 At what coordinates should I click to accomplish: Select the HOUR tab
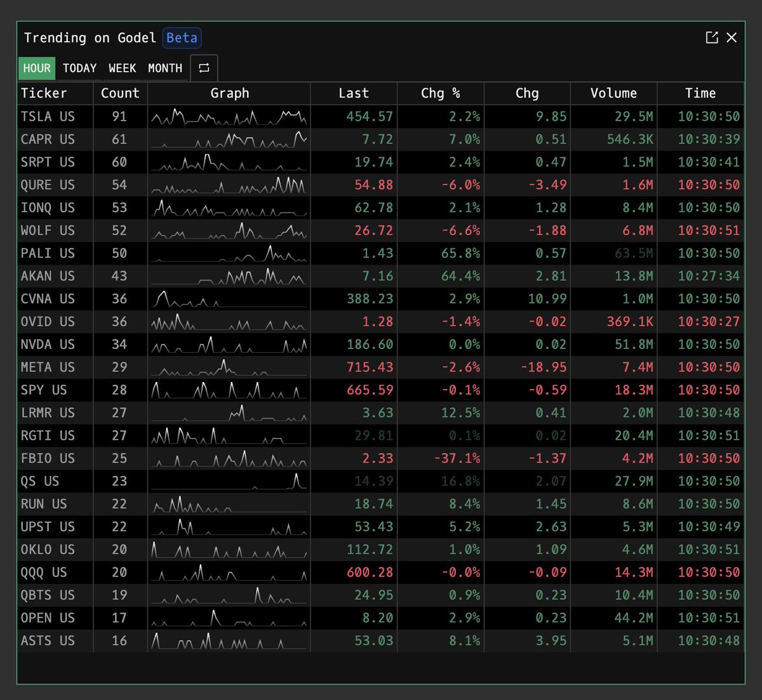coord(37,68)
